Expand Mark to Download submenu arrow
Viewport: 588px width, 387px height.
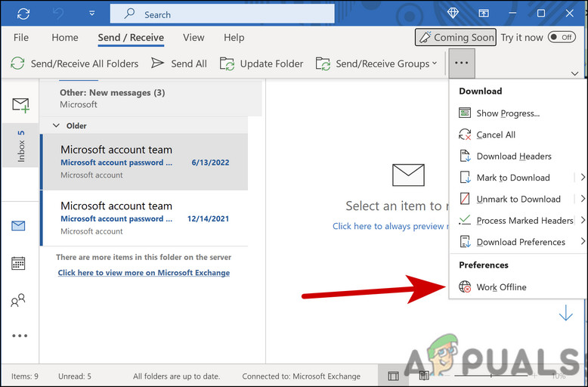[583, 177]
